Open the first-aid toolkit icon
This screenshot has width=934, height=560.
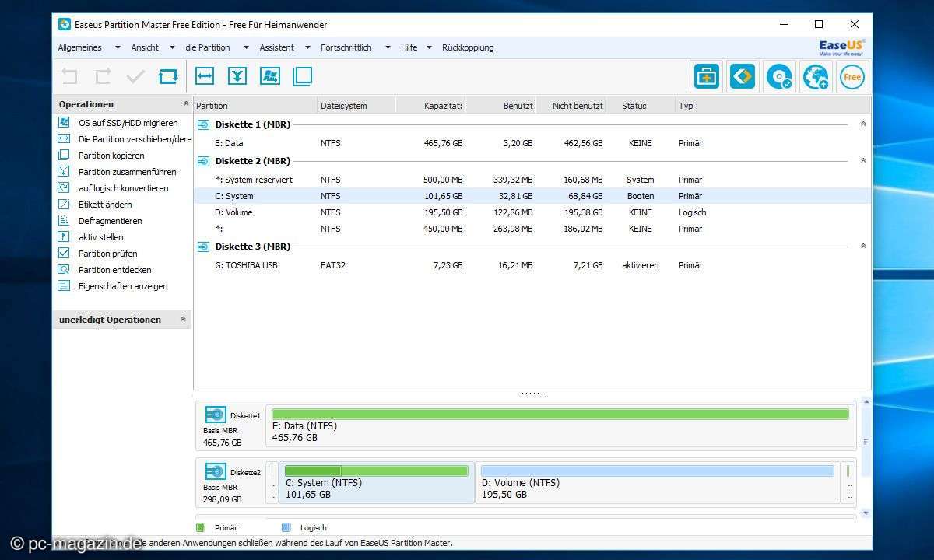click(x=707, y=77)
